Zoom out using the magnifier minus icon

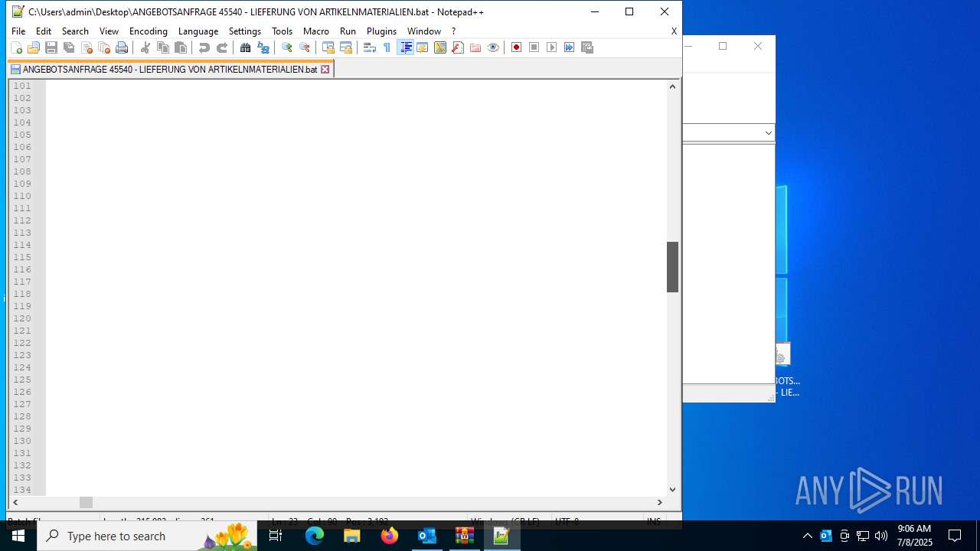(305, 47)
